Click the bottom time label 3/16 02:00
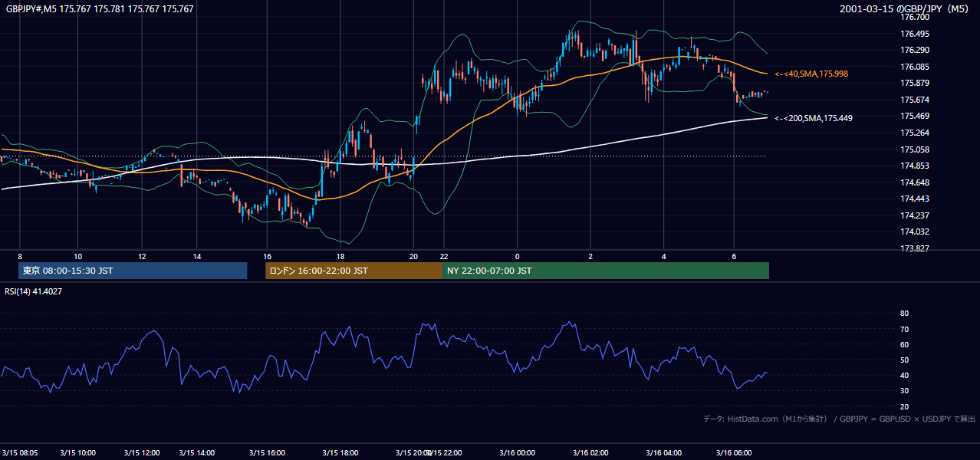980x460 pixels. click(x=590, y=452)
